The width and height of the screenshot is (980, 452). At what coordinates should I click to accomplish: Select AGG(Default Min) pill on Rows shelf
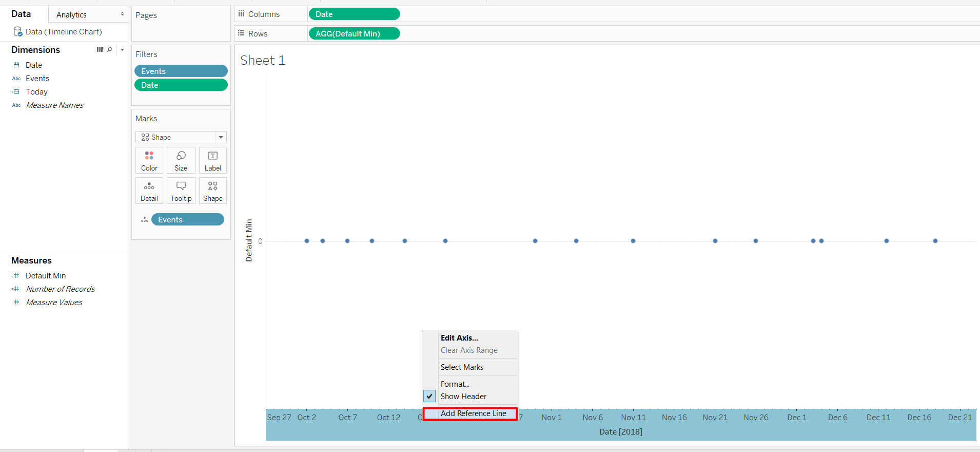[x=354, y=34]
